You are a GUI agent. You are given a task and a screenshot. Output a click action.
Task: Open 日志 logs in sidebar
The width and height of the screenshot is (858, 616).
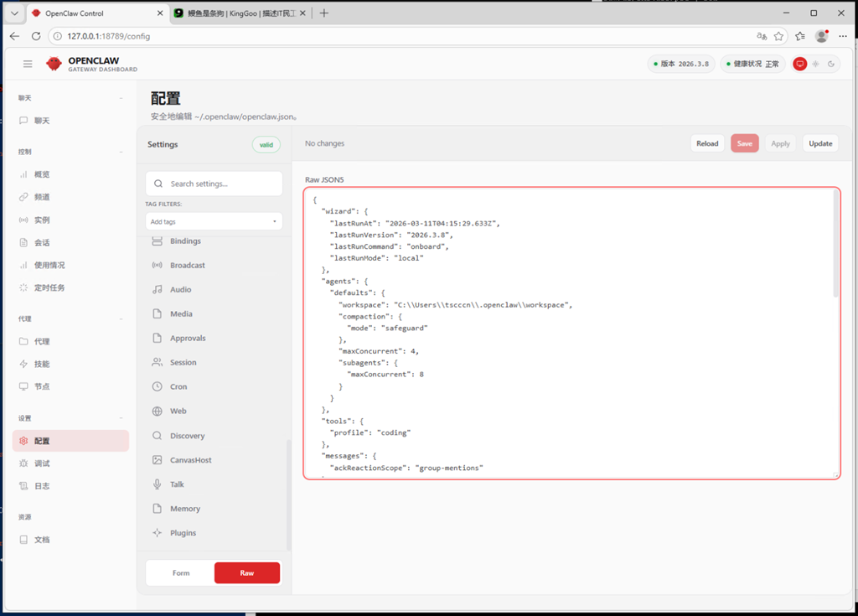pos(42,486)
